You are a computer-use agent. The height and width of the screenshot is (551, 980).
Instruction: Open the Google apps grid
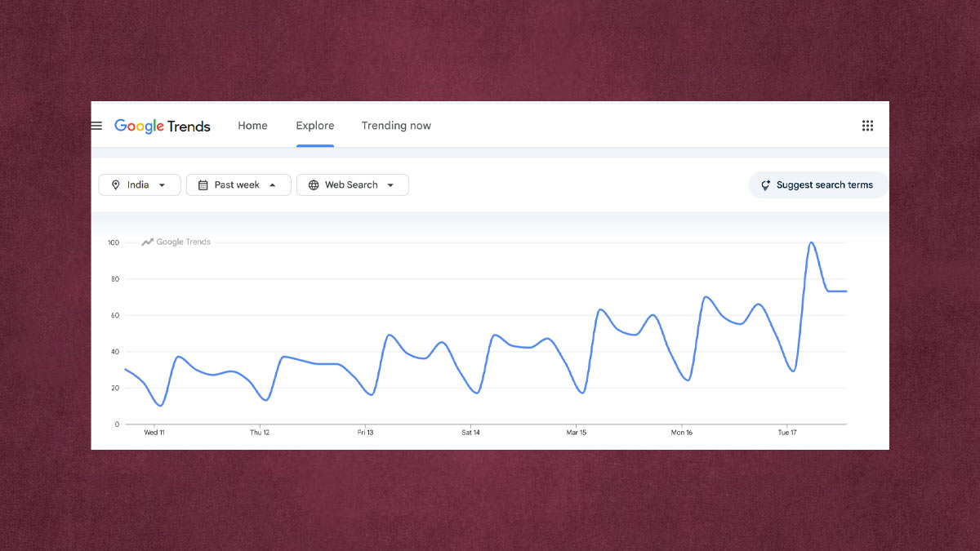pos(867,126)
